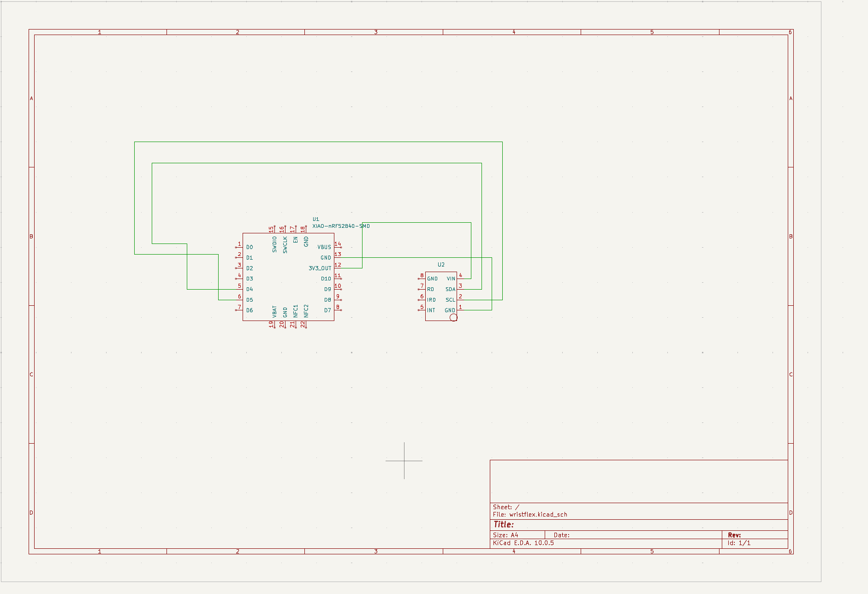Click the VIN pin label on U2
This screenshot has height=594, width=868.
tap(451, 279)
